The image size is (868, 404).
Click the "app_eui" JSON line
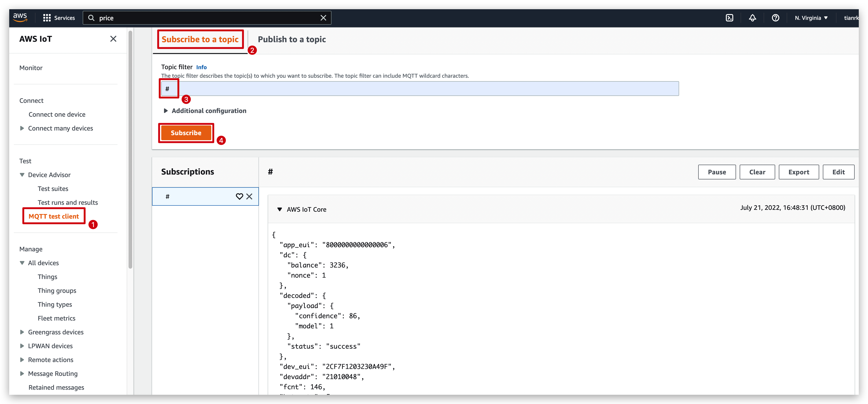pos(337,245)
